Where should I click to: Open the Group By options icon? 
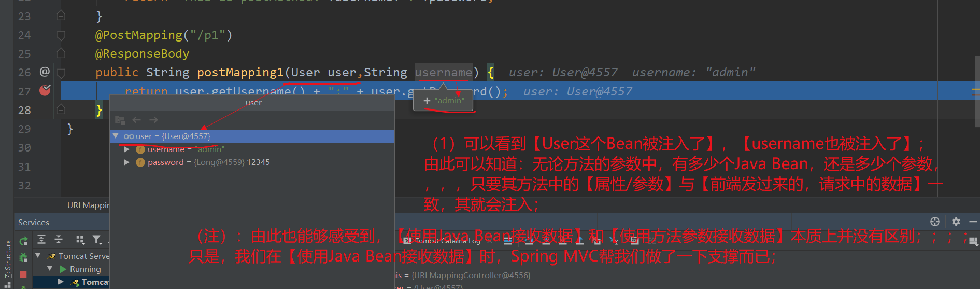point(80,239)
